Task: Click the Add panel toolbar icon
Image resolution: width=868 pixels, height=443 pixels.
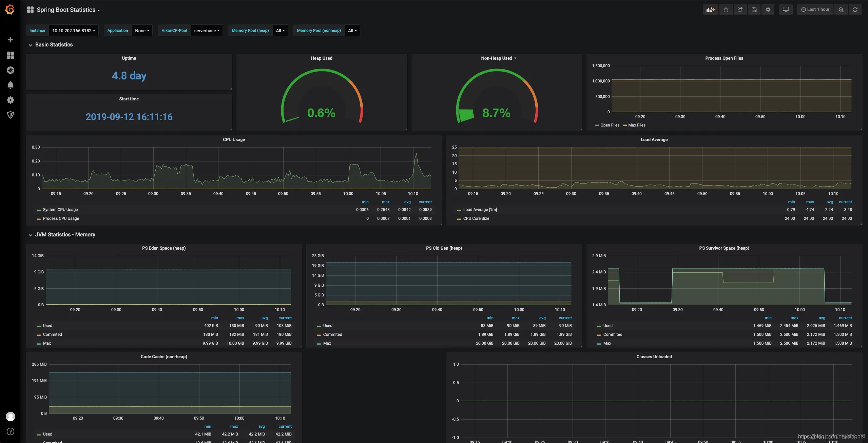Action: tap(710, 10)
